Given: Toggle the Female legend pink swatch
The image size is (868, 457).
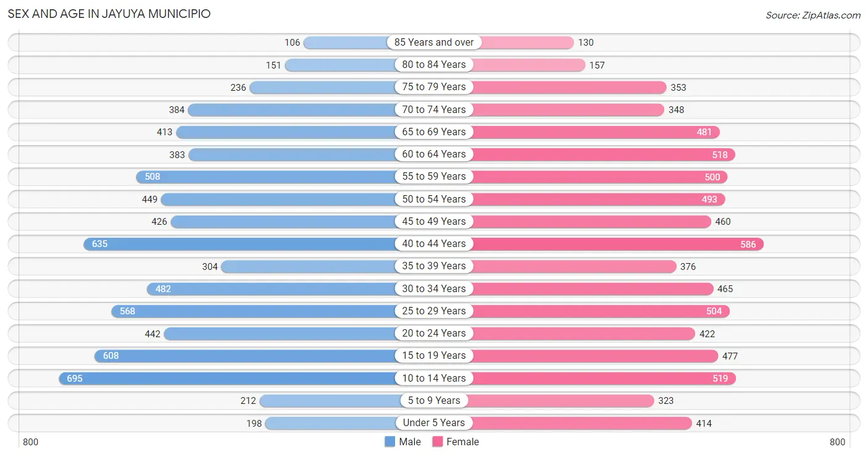Looking at the screenshot, I should pyautogui.click(x=438, y=442).
